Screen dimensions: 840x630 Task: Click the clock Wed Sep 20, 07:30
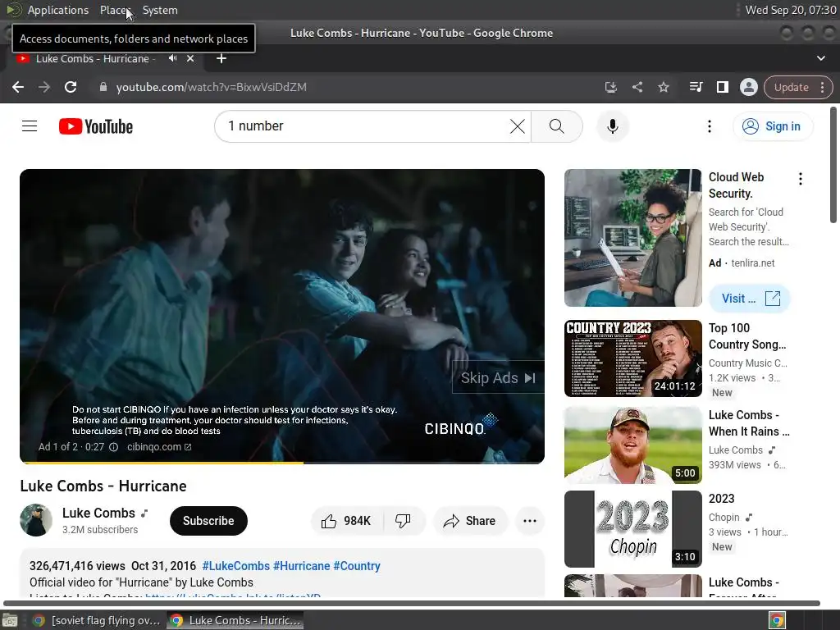tap(791, 10)
